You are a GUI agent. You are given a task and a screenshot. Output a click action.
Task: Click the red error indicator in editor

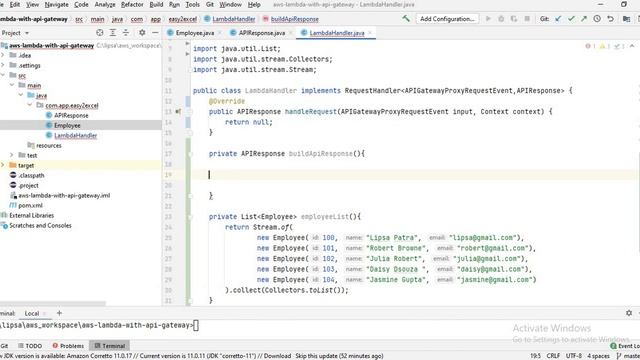click(x=590, y=47)
